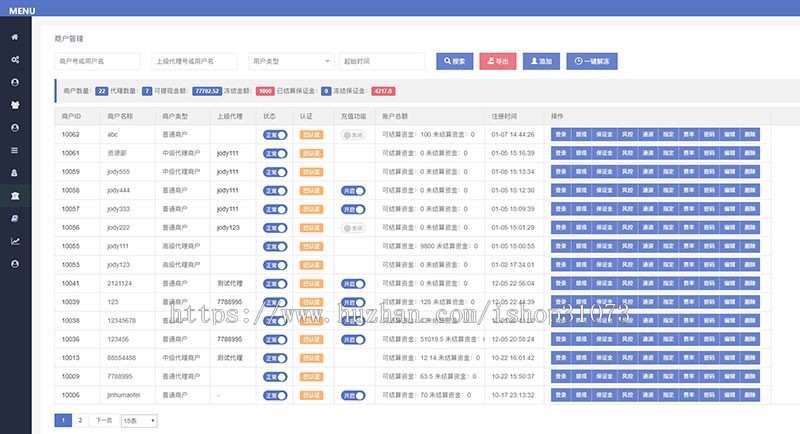Open the 15条 page size dropdown
Image resolution: width=800 pixels, height=434 pixels.
[139, 421]
